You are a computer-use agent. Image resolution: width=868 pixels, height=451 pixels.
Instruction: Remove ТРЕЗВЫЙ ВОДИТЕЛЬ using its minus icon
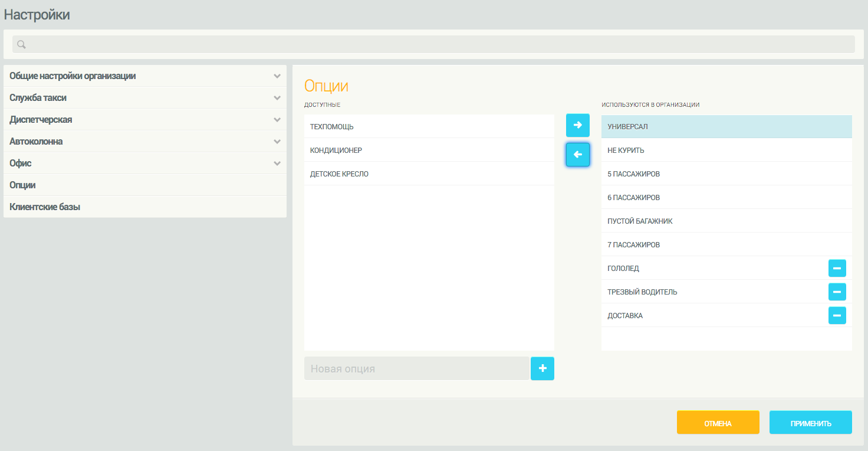[837, 292]
